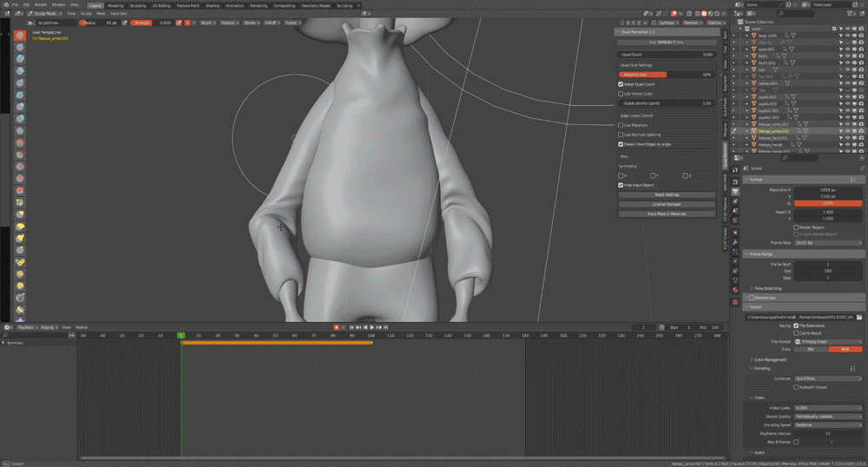Image resolution: width=868 pixels, height=467 pixels.
Task: Open the File Format FFmpeg Video dropdown
Action: point(827,341)
